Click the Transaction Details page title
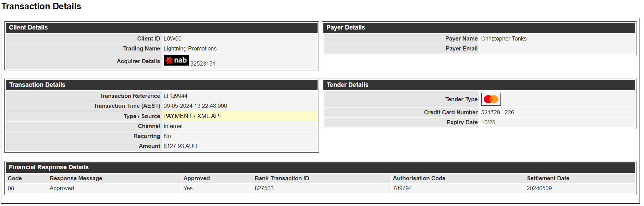This screenshot has height=206, width=644. click(41, 6)
